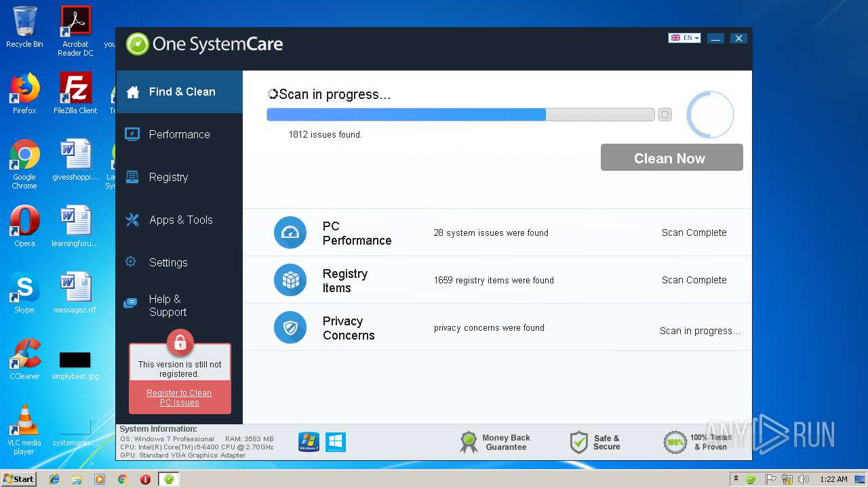Minimize the One SystemCare window
Image resolution: width=868 pixels, height=488 pixels.
click(715, 39)
